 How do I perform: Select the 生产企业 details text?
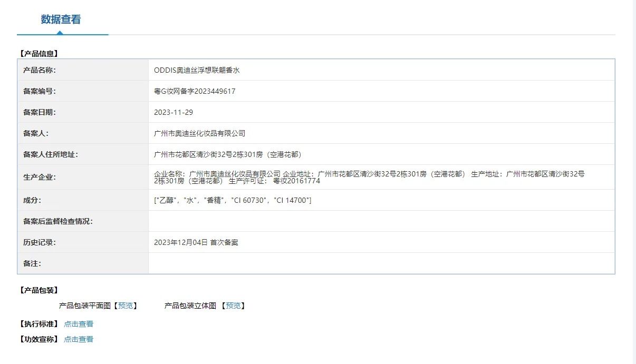(369, 177)
